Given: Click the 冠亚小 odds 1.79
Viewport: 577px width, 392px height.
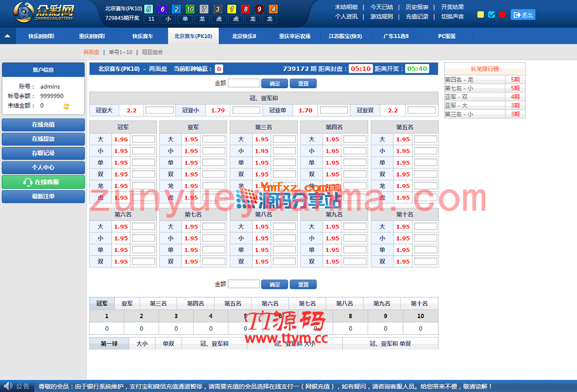Looking at the screenshot, I should [218, 110].
